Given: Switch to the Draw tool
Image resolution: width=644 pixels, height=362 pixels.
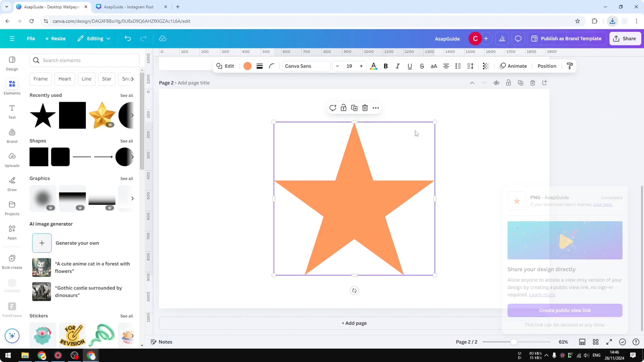Looking at the screenshot, I should [12, 184].
